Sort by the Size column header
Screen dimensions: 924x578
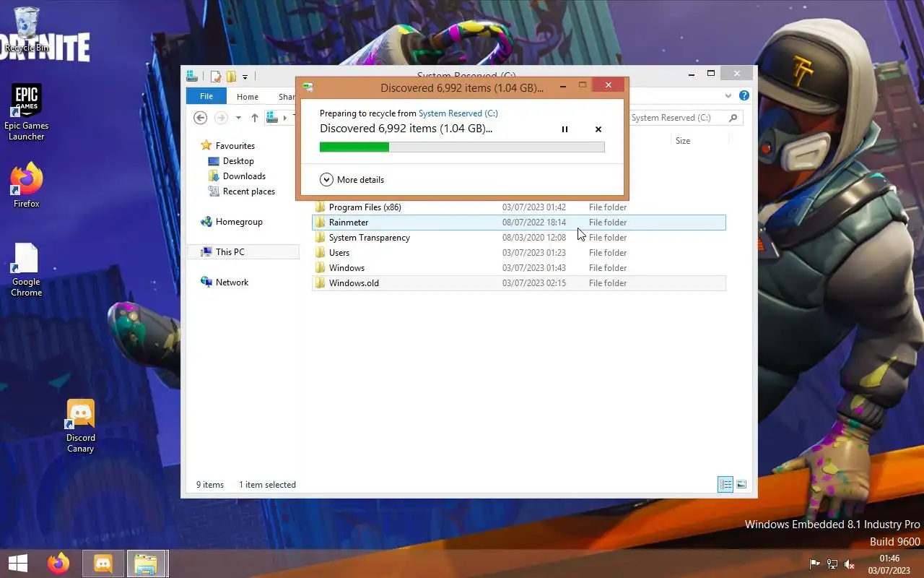683,141
